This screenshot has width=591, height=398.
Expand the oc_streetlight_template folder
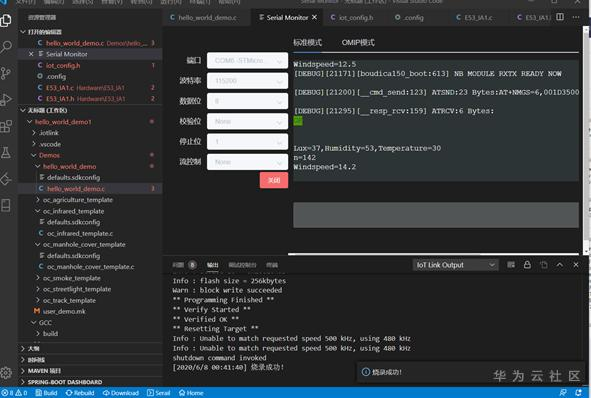90,289
